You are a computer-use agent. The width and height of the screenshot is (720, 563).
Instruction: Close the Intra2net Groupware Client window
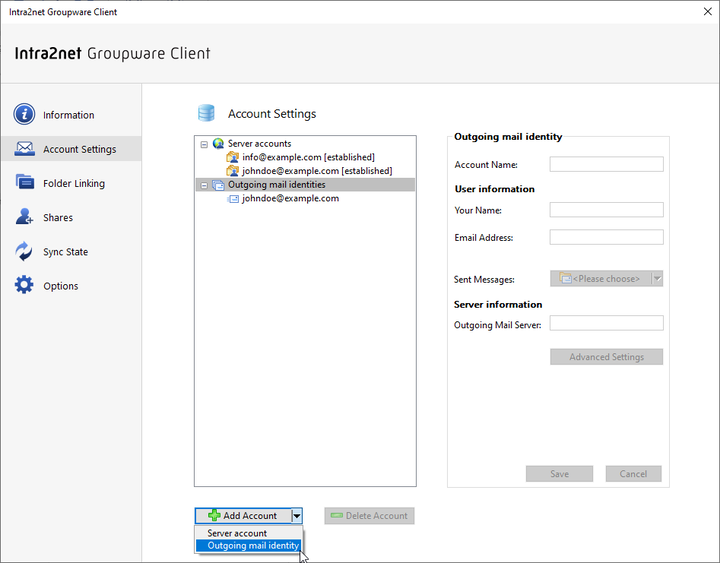click(708, 11)
